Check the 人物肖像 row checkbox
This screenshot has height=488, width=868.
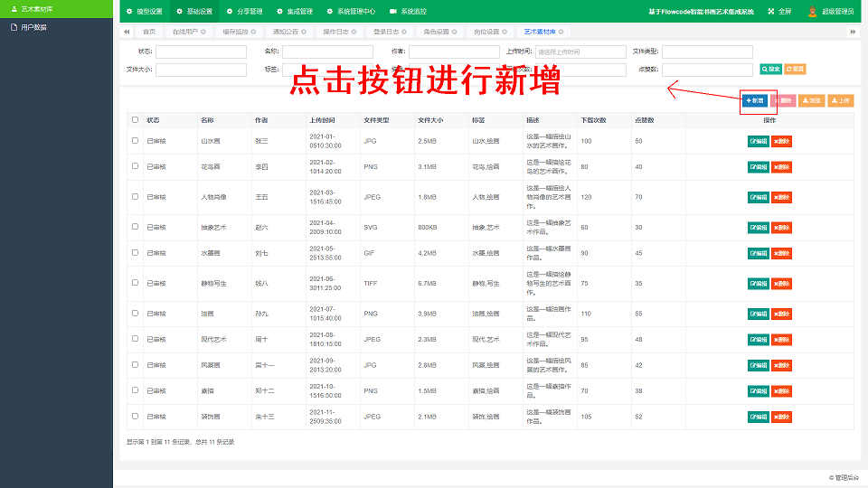[136, 197]
